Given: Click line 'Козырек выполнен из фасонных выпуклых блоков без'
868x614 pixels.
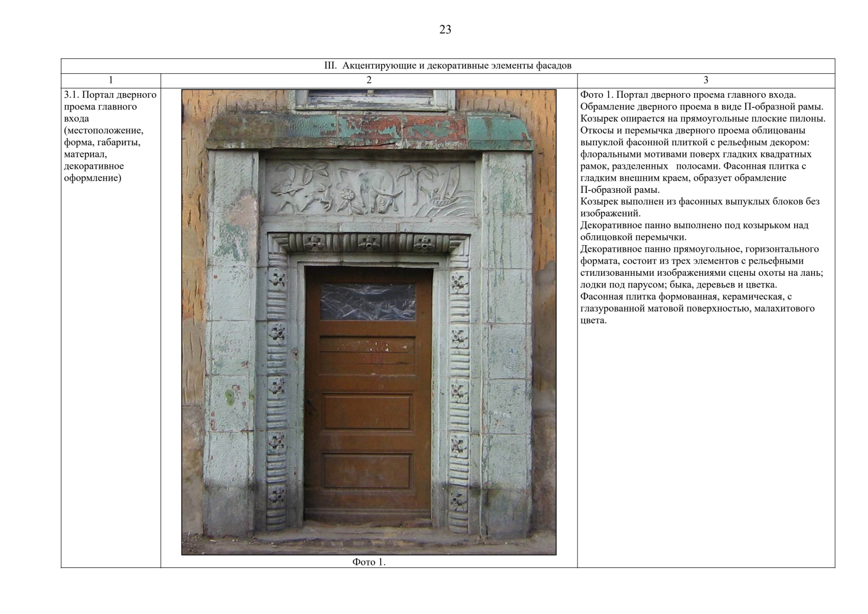Looking at the screenshot, I should point(700,201).
